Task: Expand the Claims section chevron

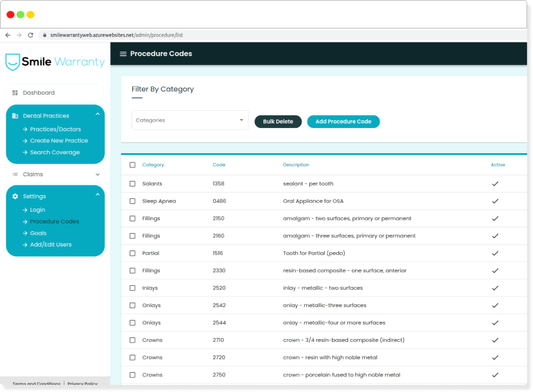Action: coord(97,174)
